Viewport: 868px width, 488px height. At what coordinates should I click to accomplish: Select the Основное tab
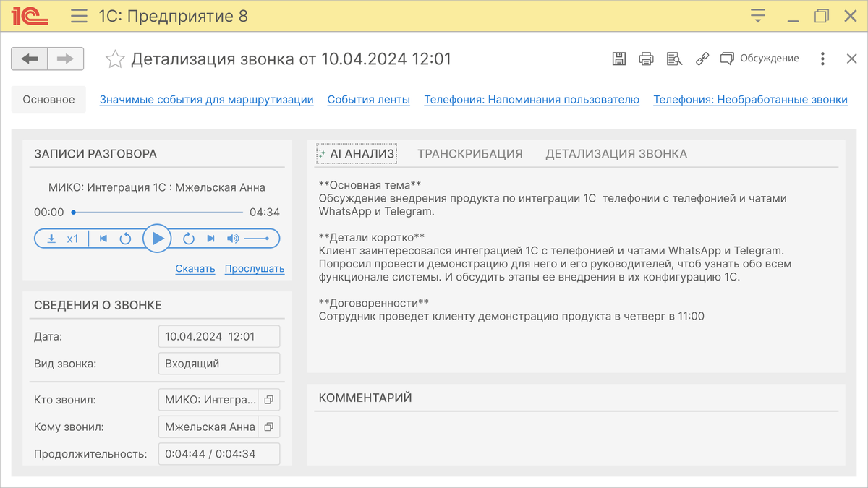pos(48,100)
